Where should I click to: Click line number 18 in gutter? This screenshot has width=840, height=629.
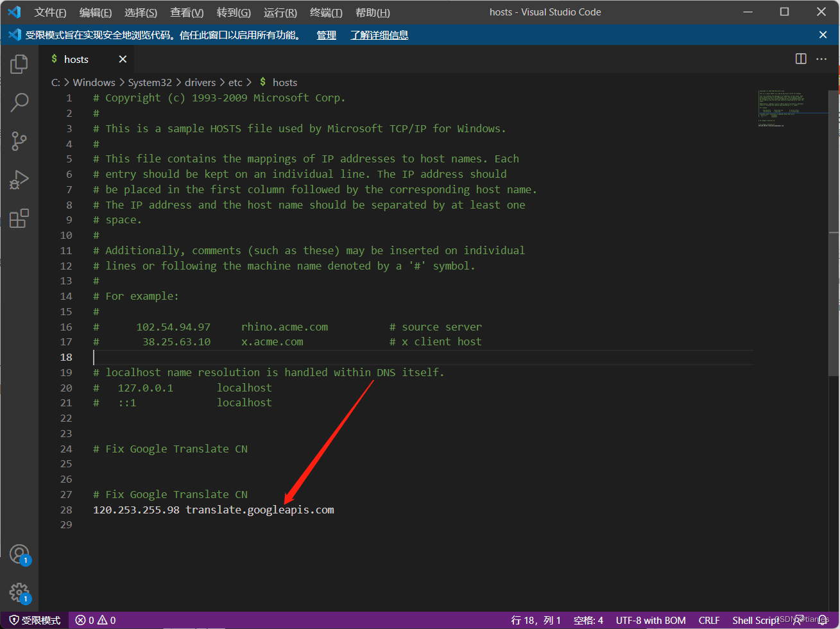pyautogui.click(x=66, y=357)
